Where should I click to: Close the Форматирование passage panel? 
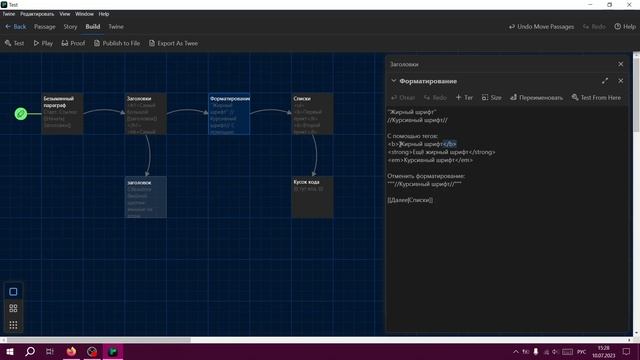tap(620, 81)
